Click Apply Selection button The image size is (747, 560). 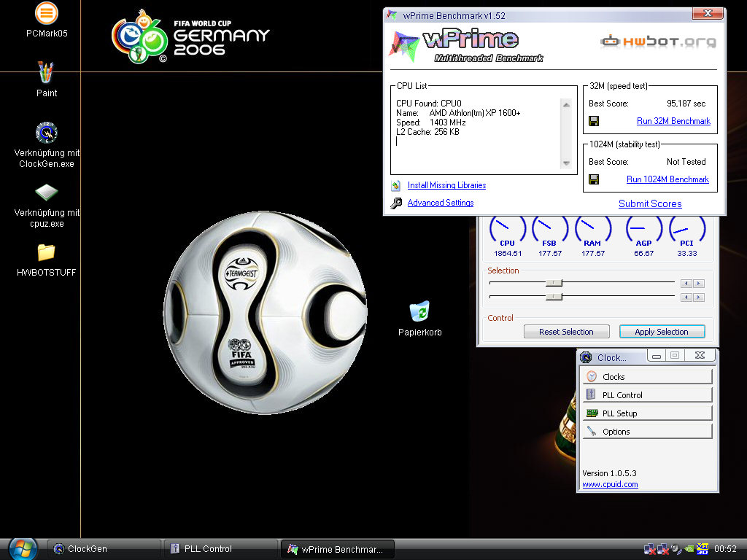tap(662, 332)
